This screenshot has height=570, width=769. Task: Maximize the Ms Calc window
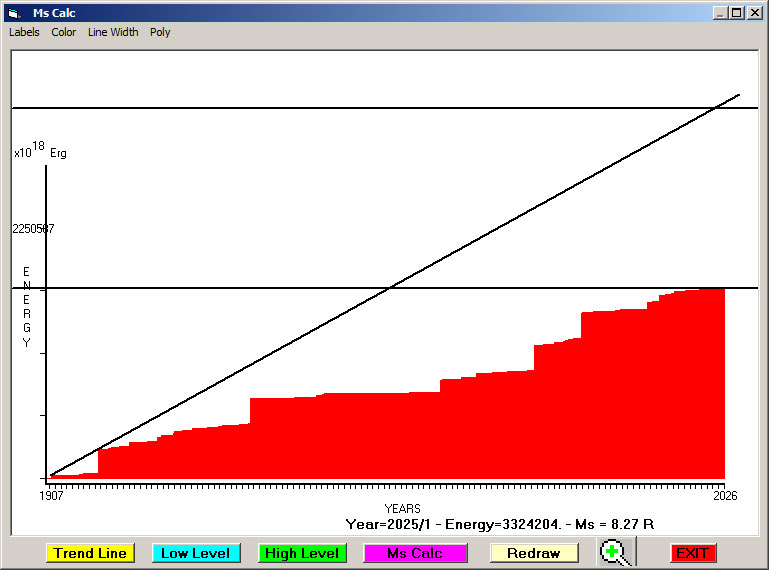pyautogui.click(x=737, y=13)
